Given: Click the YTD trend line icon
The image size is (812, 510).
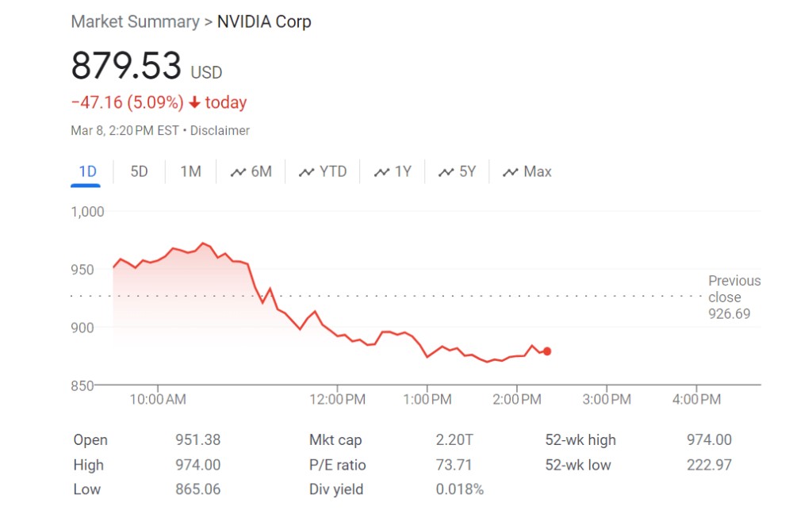Looking at the screenshot, I should [306, 172].
